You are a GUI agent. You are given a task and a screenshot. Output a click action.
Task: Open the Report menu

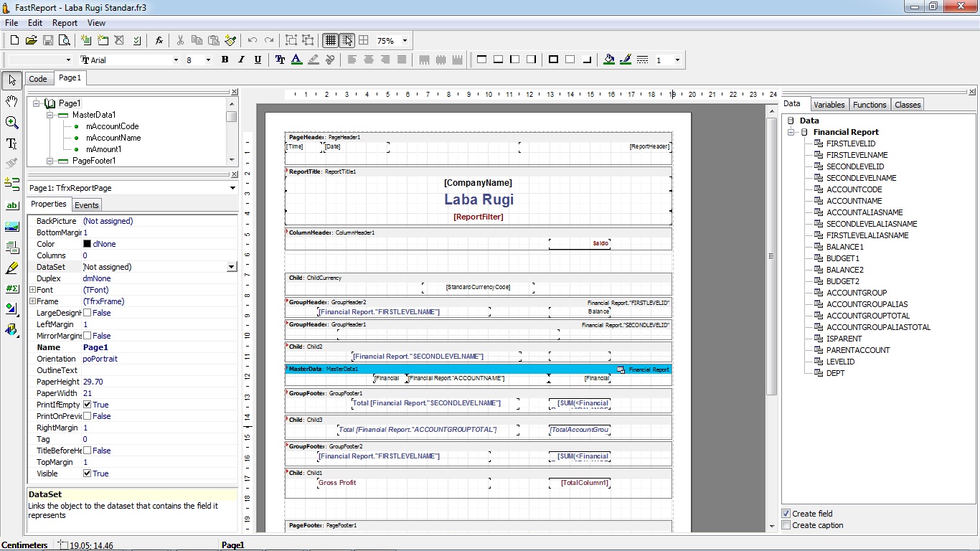[65, 23]
